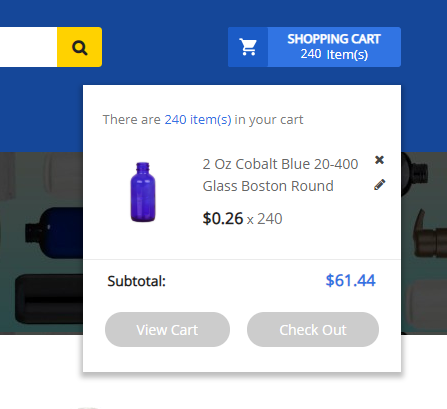Remove the Cobalt Blue bottle with X icon
The image size is (447, 409).
pyautogui.click(x=379, y=160)
